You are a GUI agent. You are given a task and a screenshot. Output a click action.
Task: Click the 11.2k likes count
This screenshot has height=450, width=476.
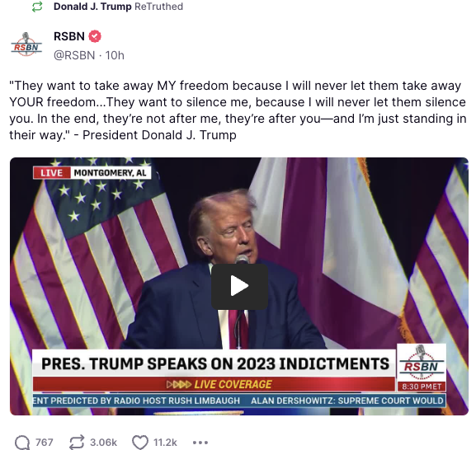click(x=165, y=443)
